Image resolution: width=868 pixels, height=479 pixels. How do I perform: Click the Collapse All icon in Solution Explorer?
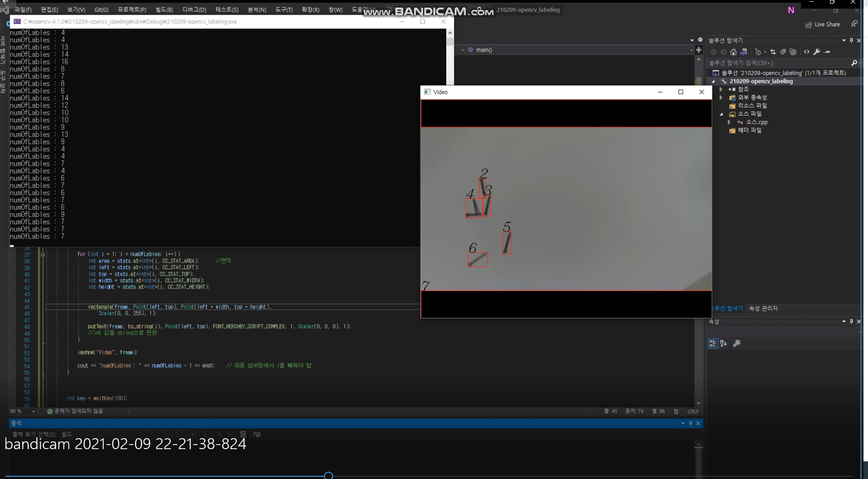click(x=783, y=52)
